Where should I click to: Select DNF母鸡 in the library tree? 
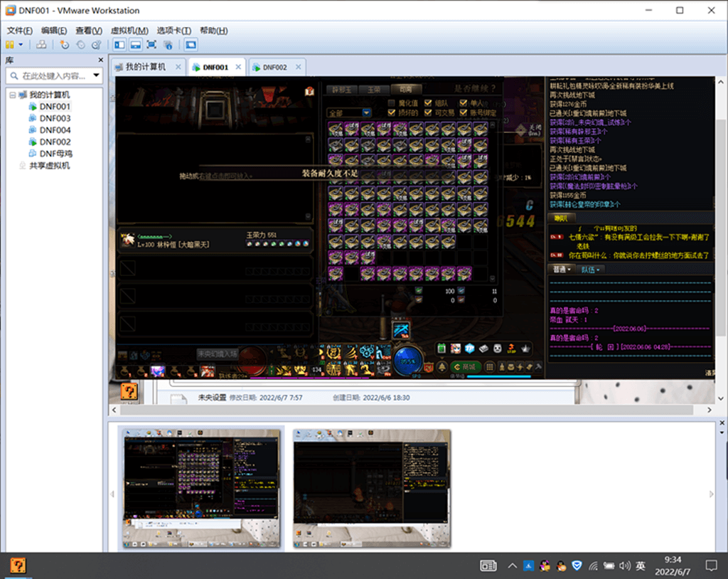pos(55,154)
